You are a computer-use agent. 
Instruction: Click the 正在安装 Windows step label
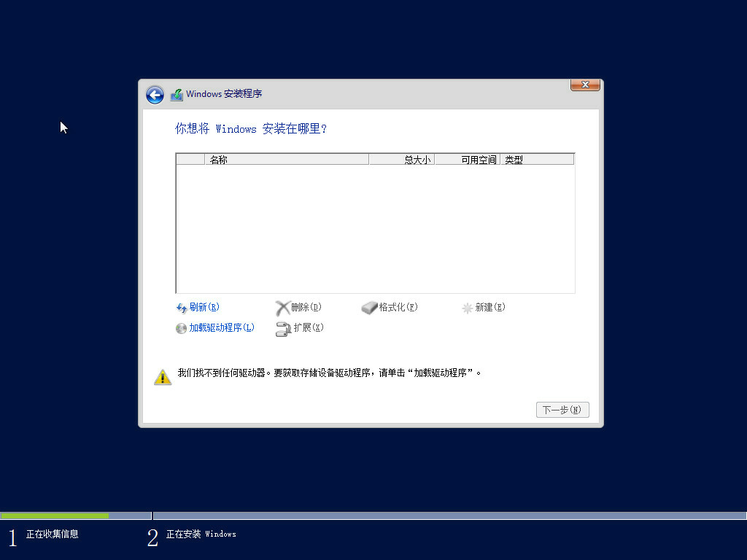tap(201, 534)
